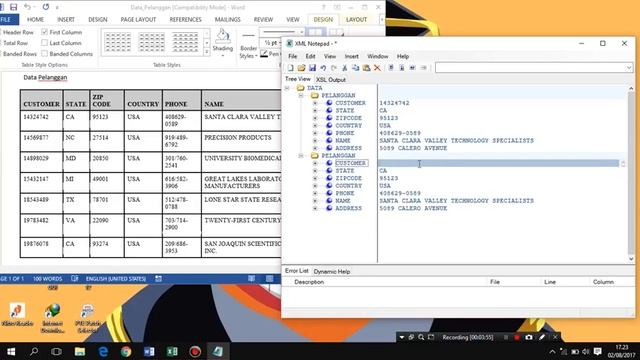Click the recorder's magnifier zoom icon

(421, 337)
